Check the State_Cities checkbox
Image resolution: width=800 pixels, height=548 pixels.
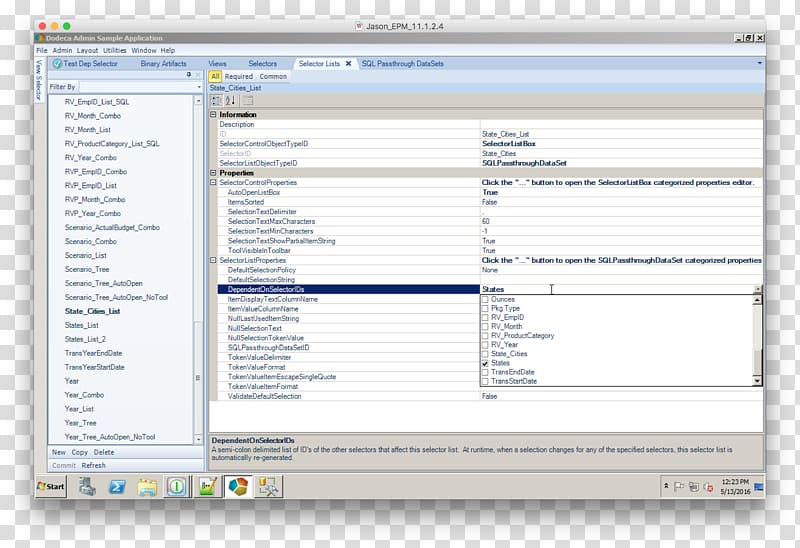coord(485,354)
